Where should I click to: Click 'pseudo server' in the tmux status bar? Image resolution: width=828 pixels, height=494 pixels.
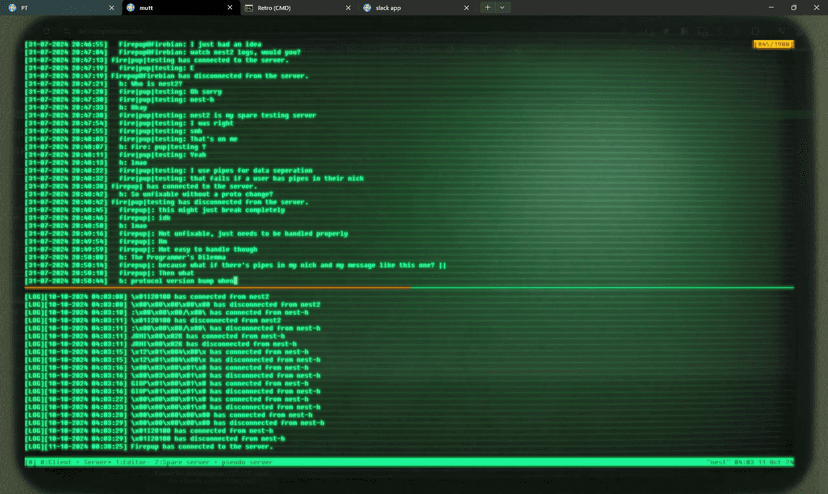247,462
